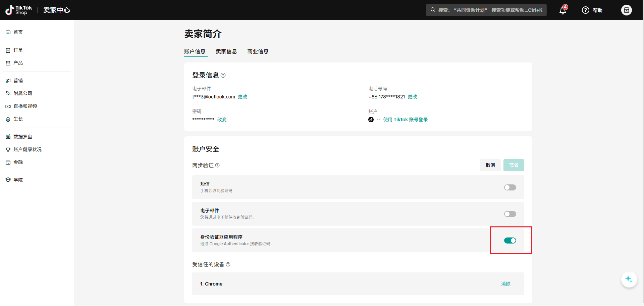
Task: Click the info icon beside 受信任的设备
Action: pyautogui.click(x=228, y=265)
